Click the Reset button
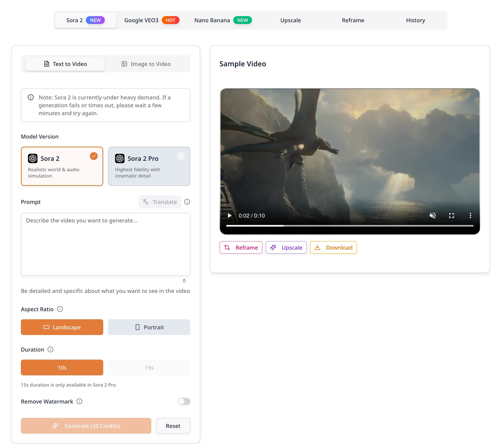This screenshot has height=448, width=502. coord(173,426)
